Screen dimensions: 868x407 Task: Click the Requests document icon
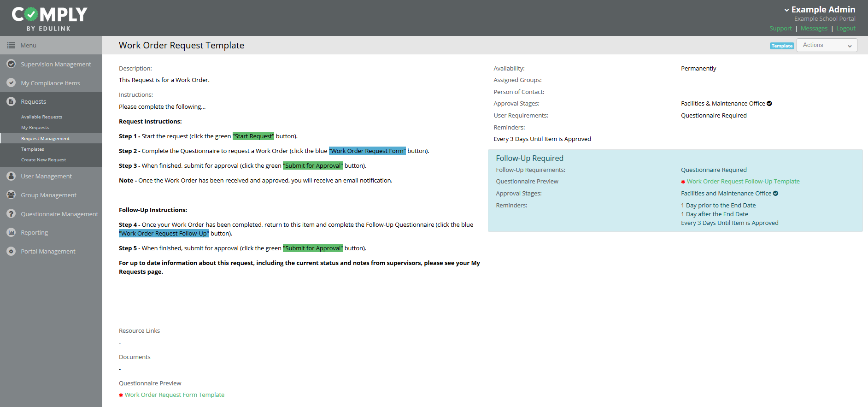[11, 101]
